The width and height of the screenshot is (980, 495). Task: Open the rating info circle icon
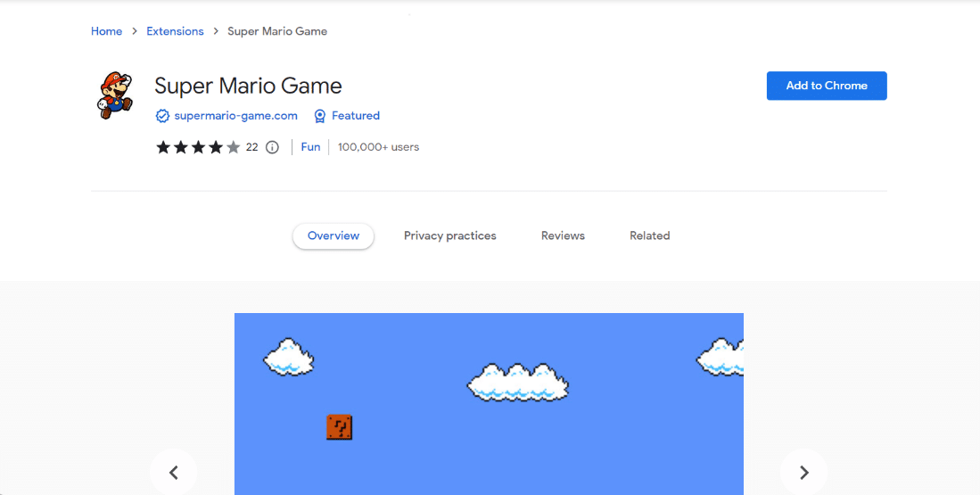tap(272, 147)
